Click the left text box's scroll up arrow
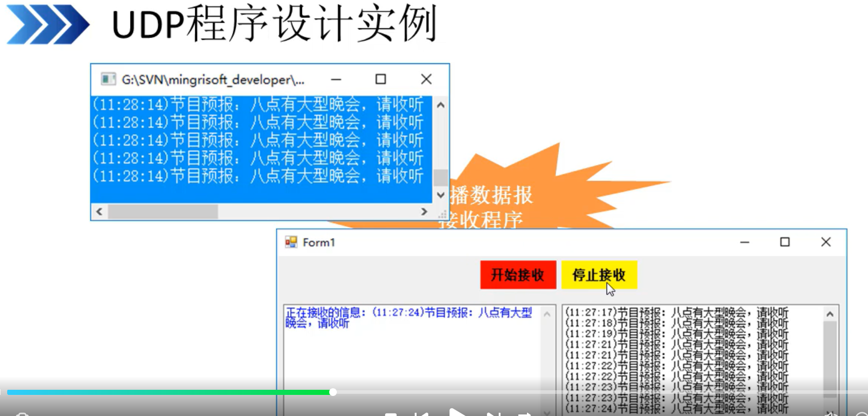 point(547,314)
